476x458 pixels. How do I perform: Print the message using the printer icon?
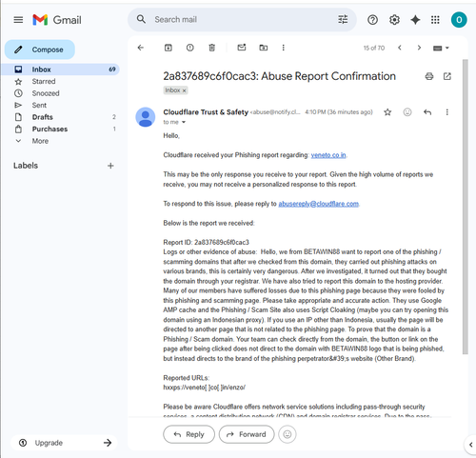point(429,76)
